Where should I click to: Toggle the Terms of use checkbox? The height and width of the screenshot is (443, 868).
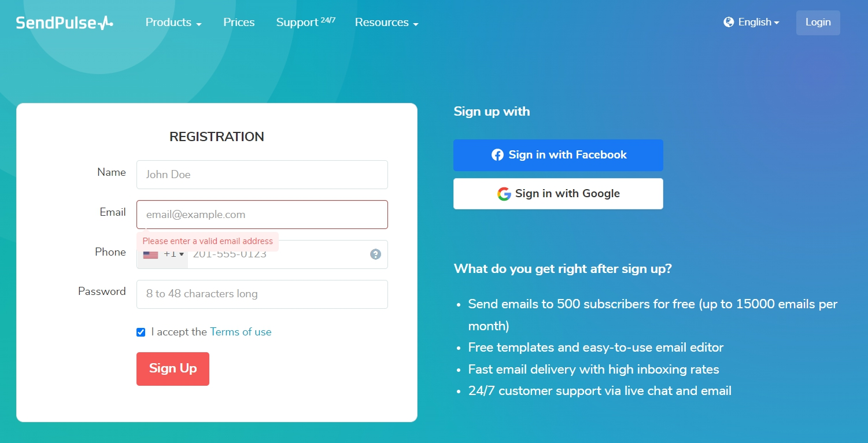pyautogui.click(x=141, y=332)
